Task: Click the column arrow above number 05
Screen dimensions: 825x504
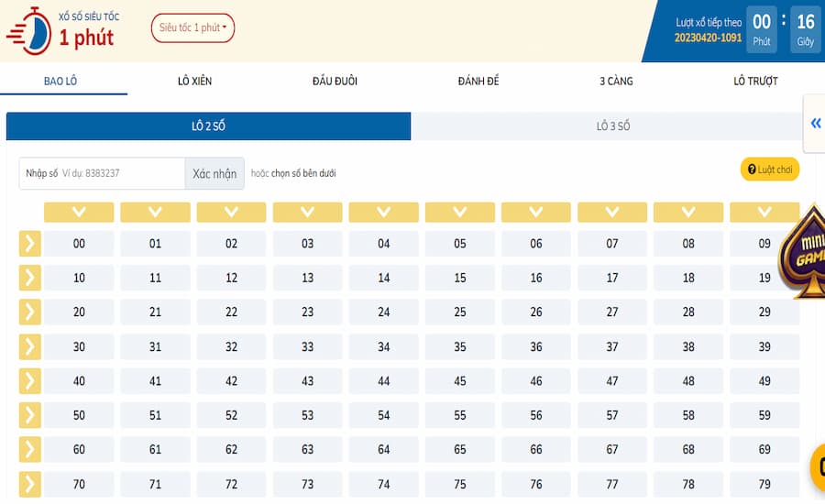Action: 460,213
